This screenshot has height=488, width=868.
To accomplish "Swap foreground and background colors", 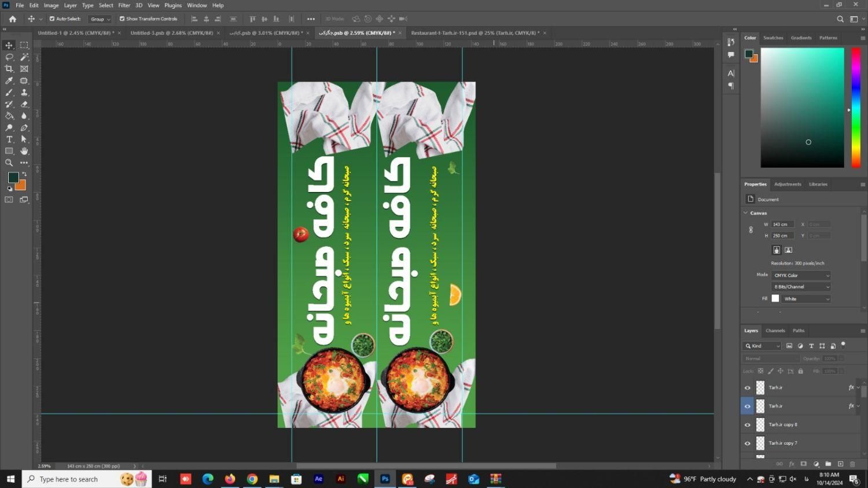I will 24,174.
